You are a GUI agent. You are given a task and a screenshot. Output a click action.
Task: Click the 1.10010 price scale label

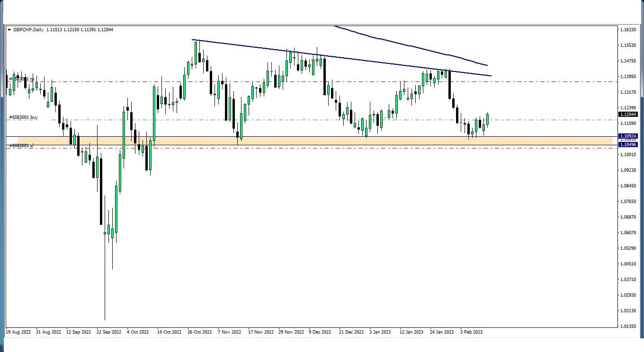click(628, 155)
